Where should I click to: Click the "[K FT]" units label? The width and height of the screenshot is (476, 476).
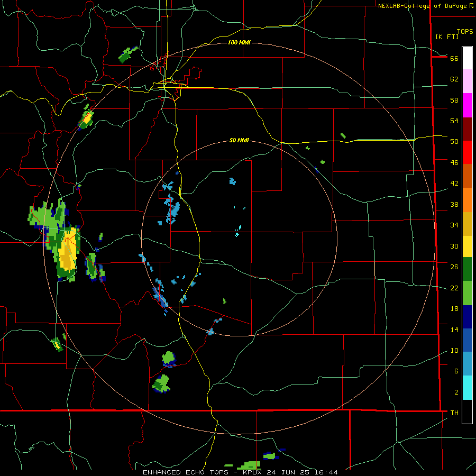[447, 36]
